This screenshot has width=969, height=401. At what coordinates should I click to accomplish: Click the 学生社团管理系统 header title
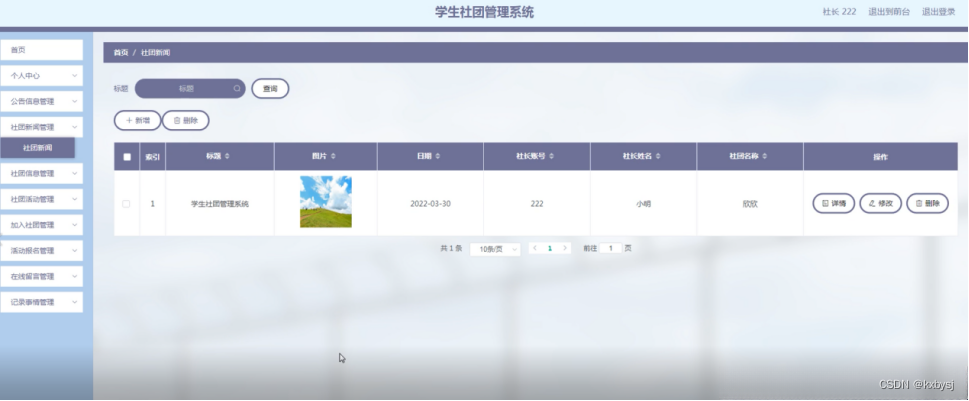coord(484,12)
